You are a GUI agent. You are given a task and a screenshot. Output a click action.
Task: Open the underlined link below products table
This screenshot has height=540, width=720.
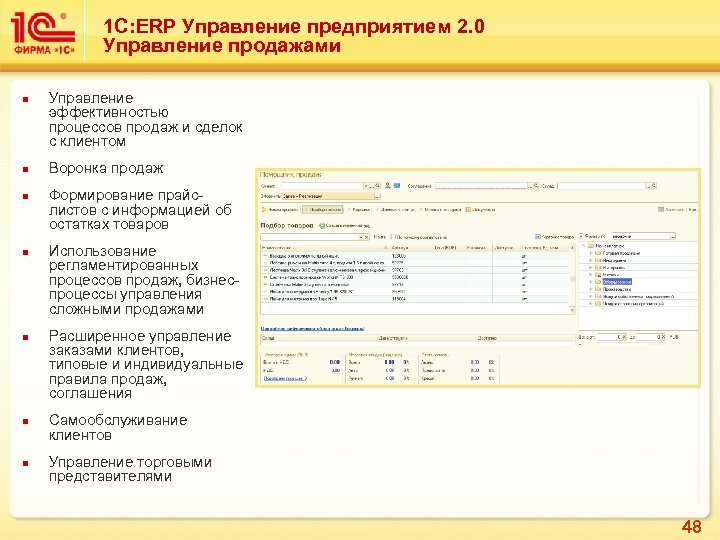[313, 329]
